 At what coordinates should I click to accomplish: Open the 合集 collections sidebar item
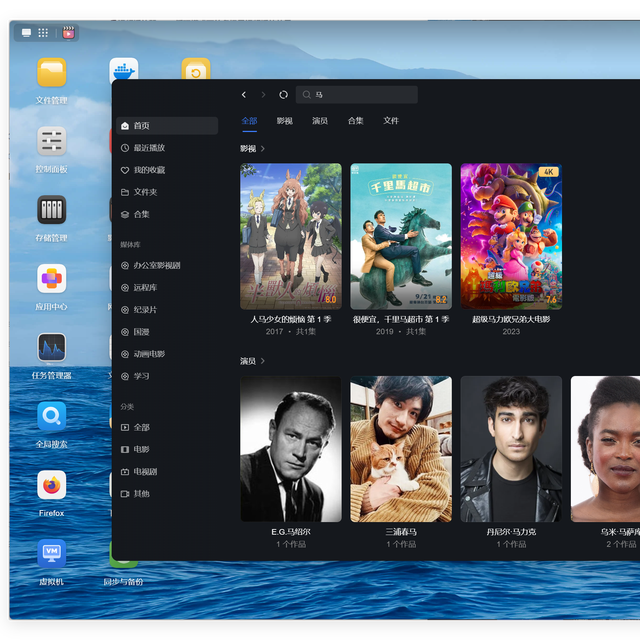[x=141, y=214]
